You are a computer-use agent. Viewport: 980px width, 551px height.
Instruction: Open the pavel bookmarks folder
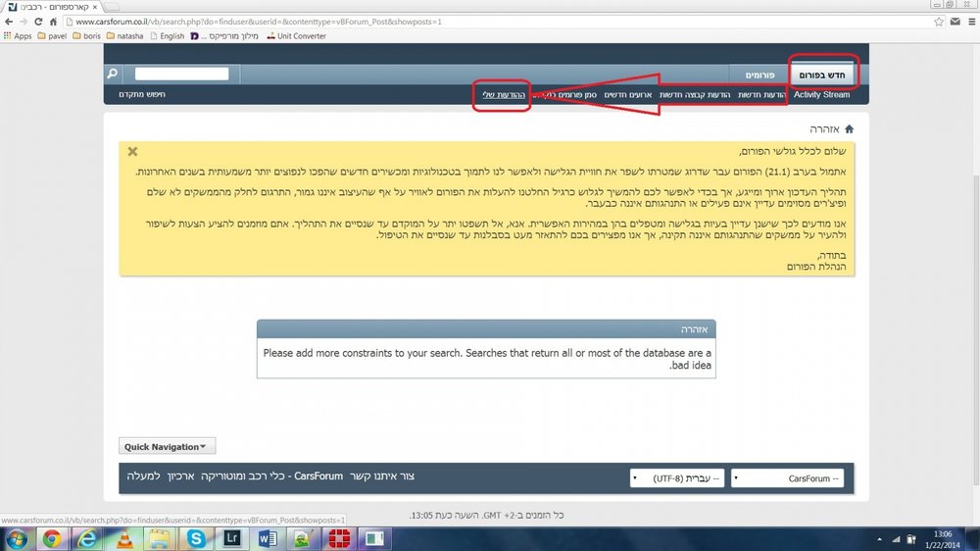click(x=53, y=36)
